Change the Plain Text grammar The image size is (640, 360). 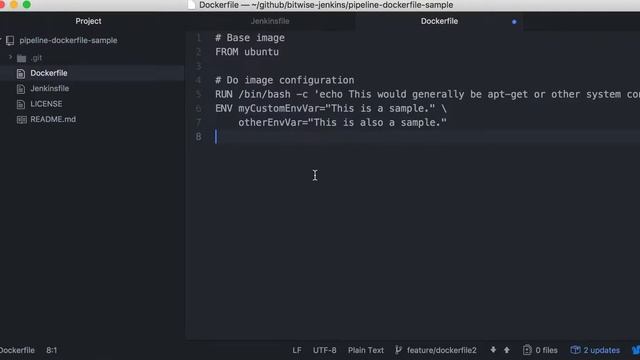(366, 350)
